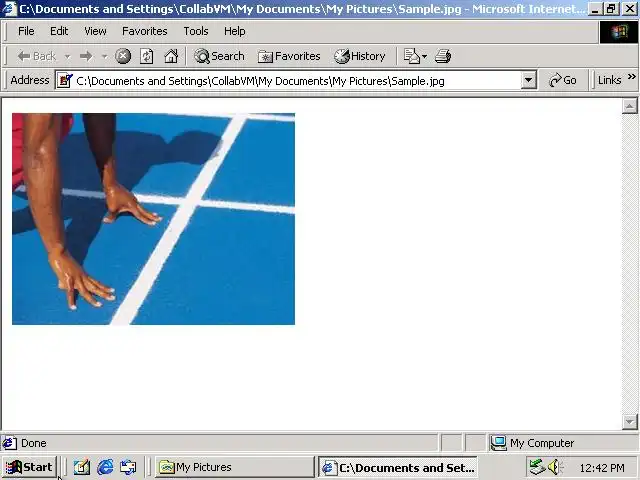Image resolution: width=640 pixels, height=480 pixels.
Task: Select the C:\Documents and Set... taskbar button
Action: coord(398,467)
